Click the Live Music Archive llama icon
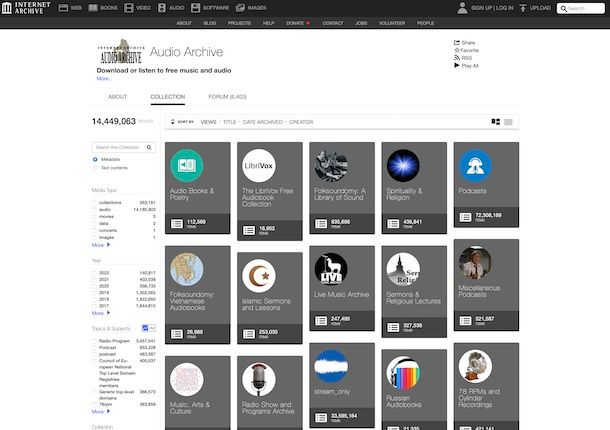Screen dimensions: 610x430 tap(331, 269)
